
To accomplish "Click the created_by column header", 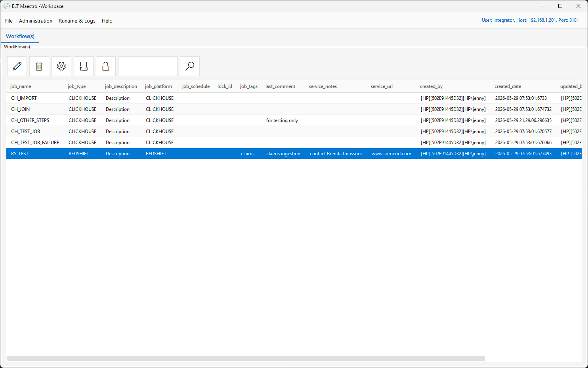I will tap(431, 86).
